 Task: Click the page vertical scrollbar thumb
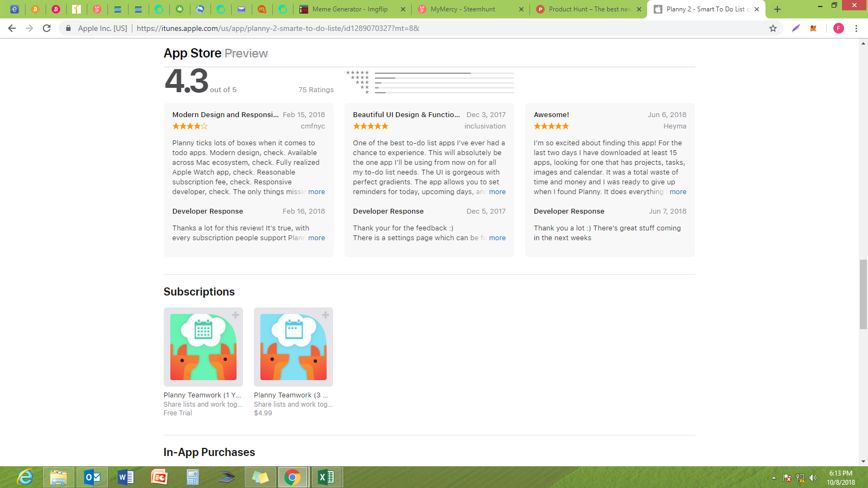click(x=863, y=294)
